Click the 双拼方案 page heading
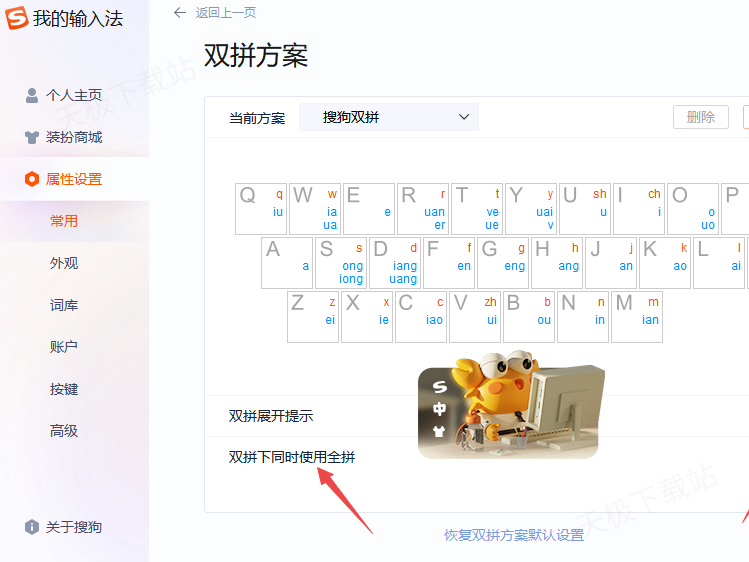 (x=256, y=55)
